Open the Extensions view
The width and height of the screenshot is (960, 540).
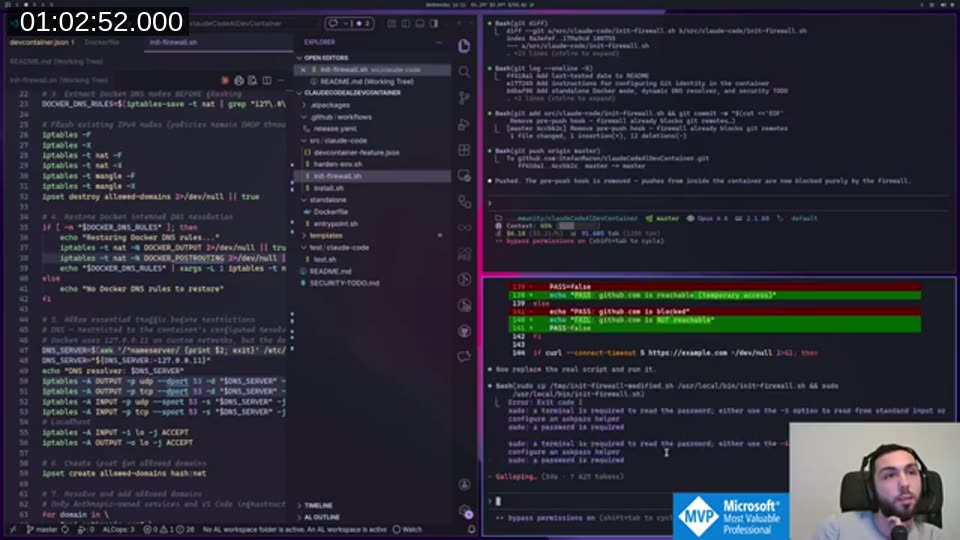click(464, 150)
